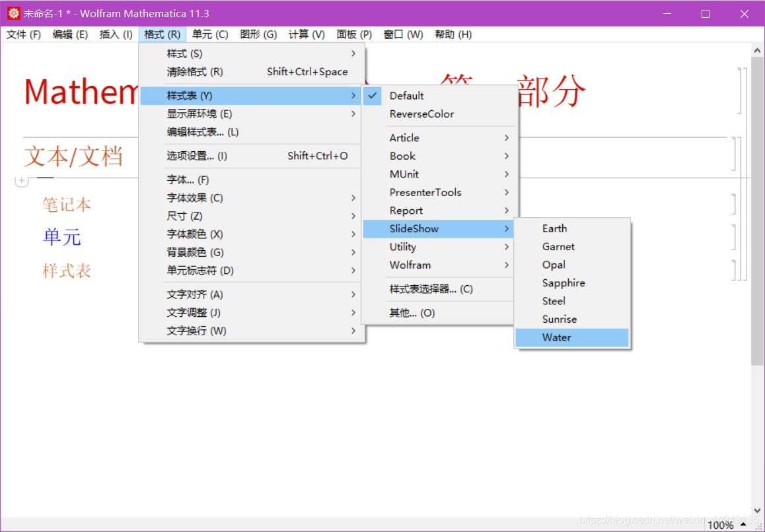Expand the 尺寸 (Z) submenu

point(252,216)
